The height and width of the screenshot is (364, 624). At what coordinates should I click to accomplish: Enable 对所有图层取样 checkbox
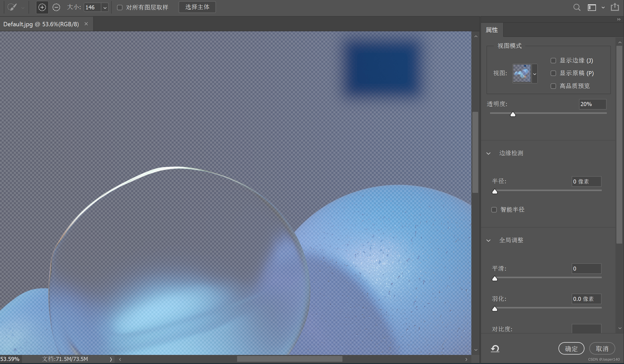tap(120, 8)
